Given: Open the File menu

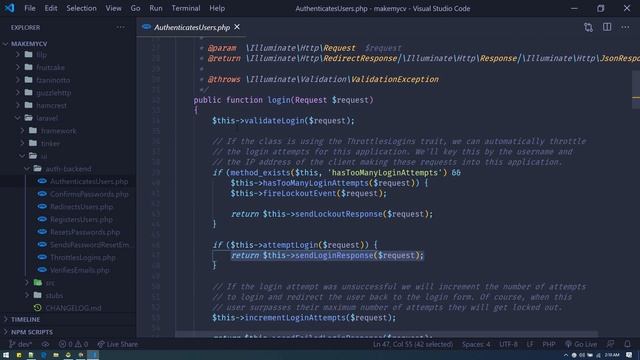Looking at the screenshot, I should pos(30,8).
